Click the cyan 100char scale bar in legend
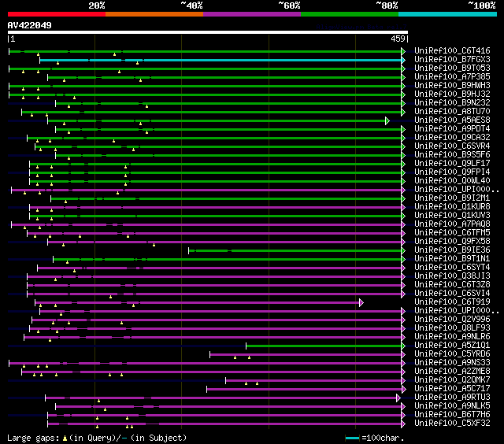This screenshot has width=504, height=444. 352,438
